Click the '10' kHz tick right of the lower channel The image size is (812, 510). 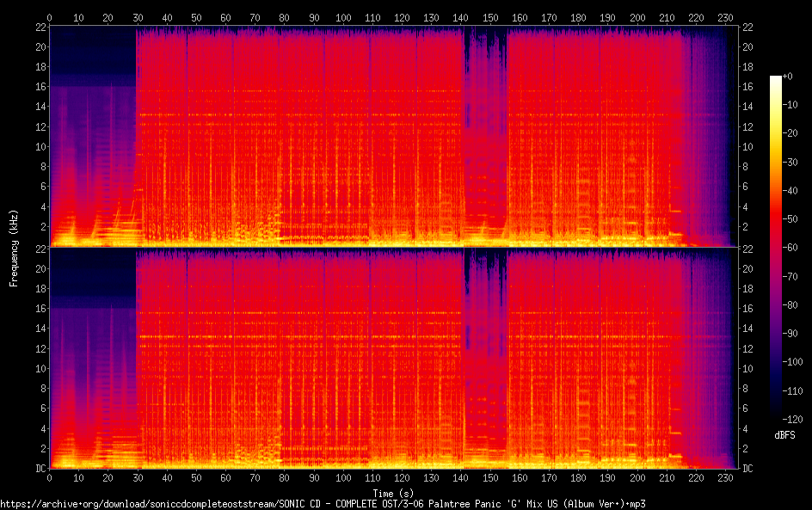pos(748,368)
